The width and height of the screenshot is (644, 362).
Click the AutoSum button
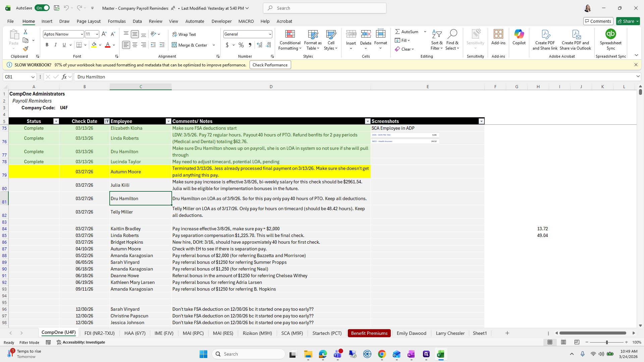(407, 32)
